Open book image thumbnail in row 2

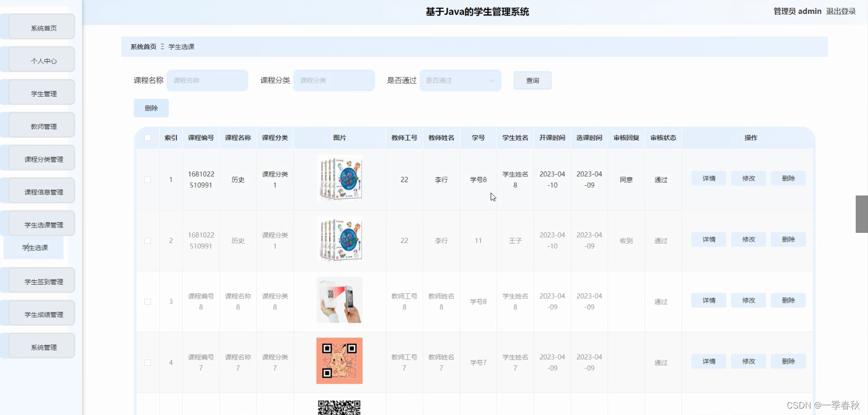tap(339, 239)
